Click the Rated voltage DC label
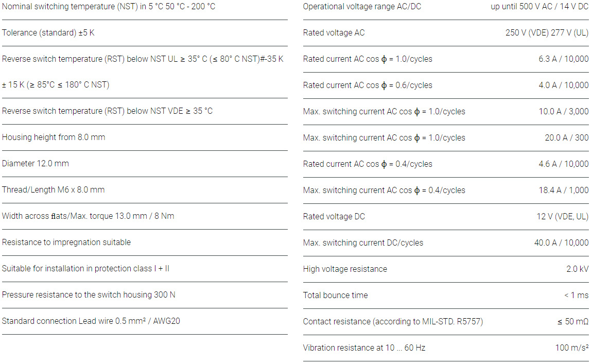The image size is (592, 364). [x=334, y=217]
